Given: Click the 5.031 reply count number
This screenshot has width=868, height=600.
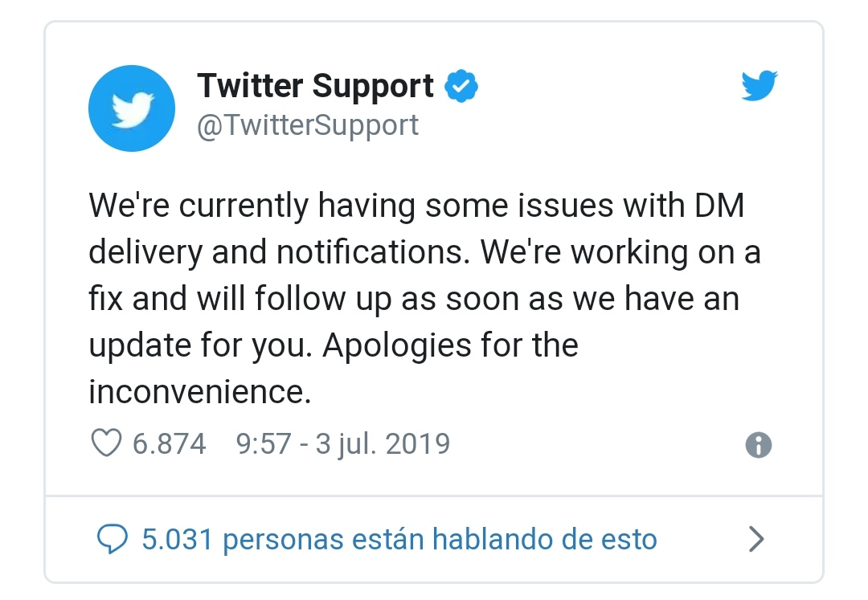Looking at the screenshot, I should point(177,539).
